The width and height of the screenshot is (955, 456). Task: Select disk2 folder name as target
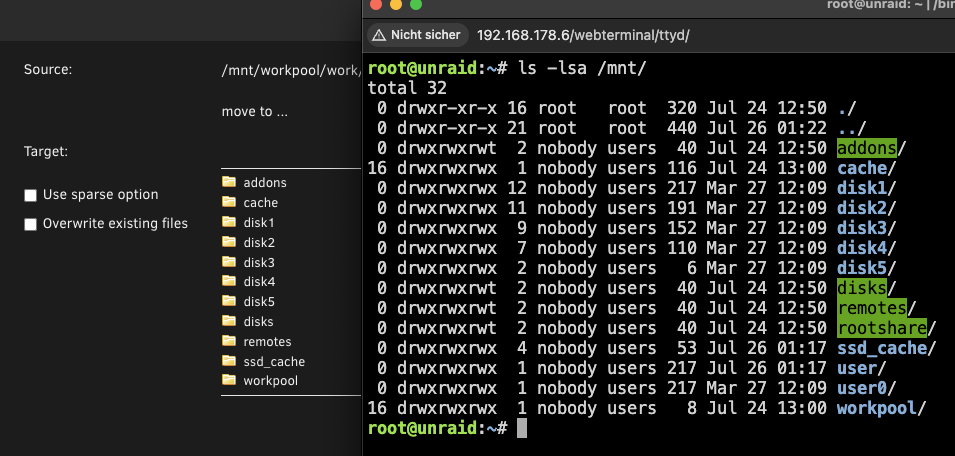point(259,243)
